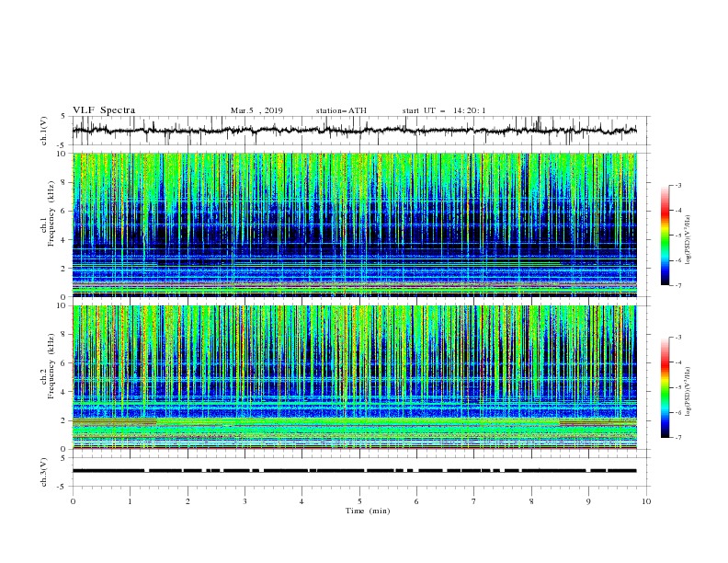Click inside the ch.1 spectrogram panel
Viewport: 728px width, 563px height.
[x=355, y=224]
